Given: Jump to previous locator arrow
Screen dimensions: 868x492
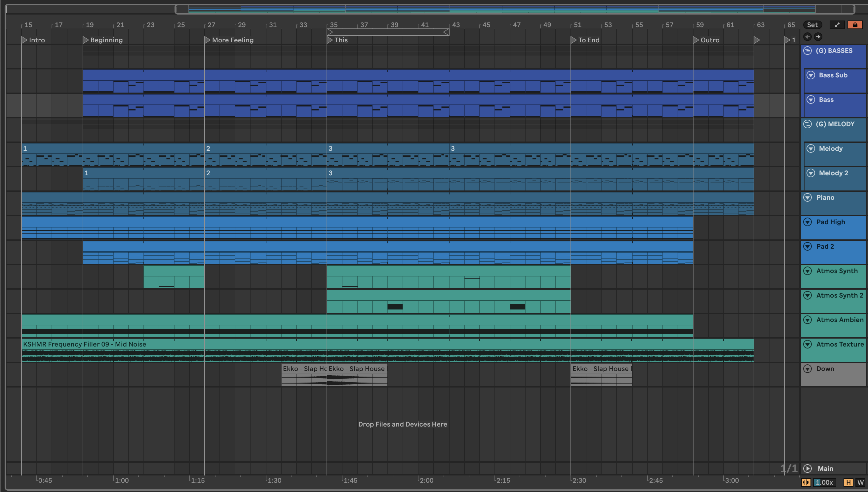Looking at the screenshot, I should coord(807,36).
